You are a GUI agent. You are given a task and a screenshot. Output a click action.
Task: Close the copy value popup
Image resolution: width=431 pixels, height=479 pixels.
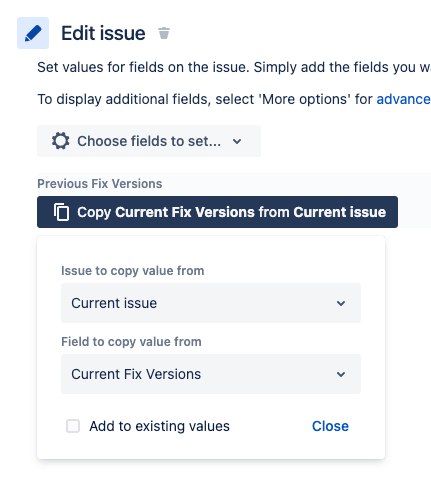[330, 426]
